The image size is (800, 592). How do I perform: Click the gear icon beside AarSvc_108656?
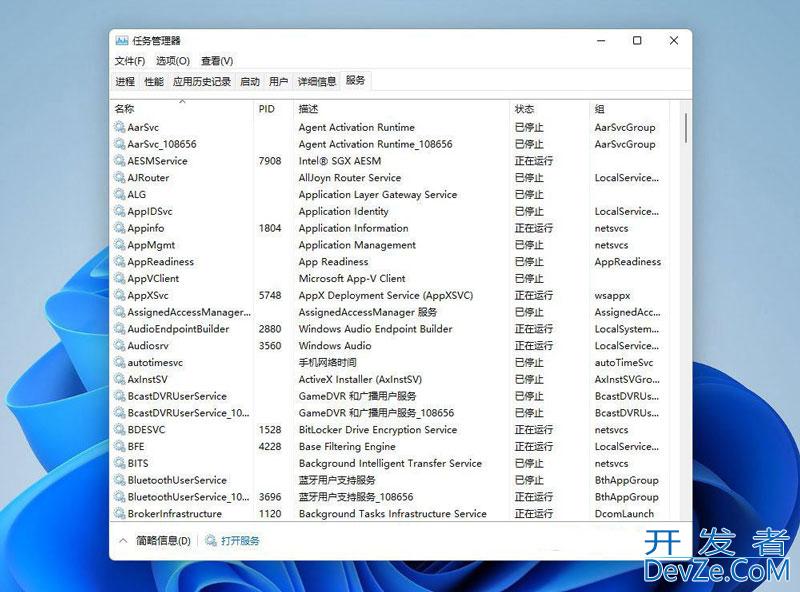point(119,144)
